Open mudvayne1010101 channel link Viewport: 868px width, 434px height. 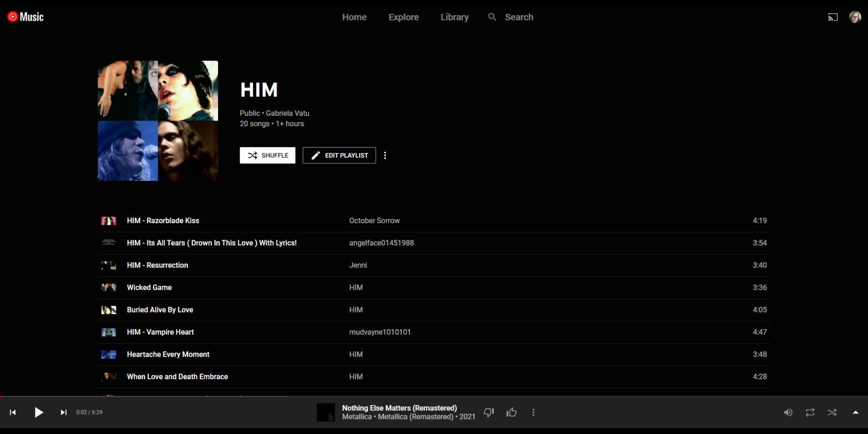(x=380, y=332)
